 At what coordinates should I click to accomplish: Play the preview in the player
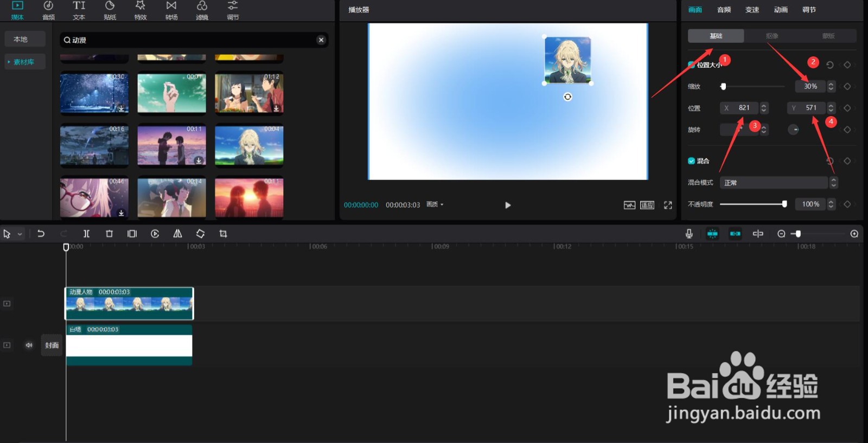point(508,205)
